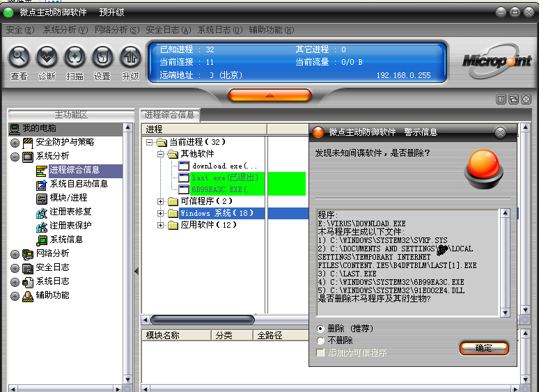Click the orange collapse arrow bar
The height and width of the screenshot is (392, 539).
pyautogui.click(x=269, y=95)
